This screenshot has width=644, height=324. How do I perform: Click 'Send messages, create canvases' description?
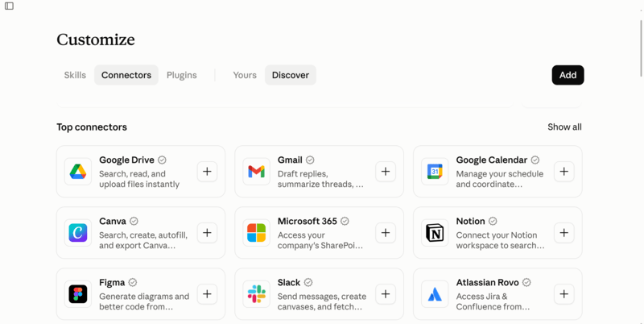pos(322,301)
